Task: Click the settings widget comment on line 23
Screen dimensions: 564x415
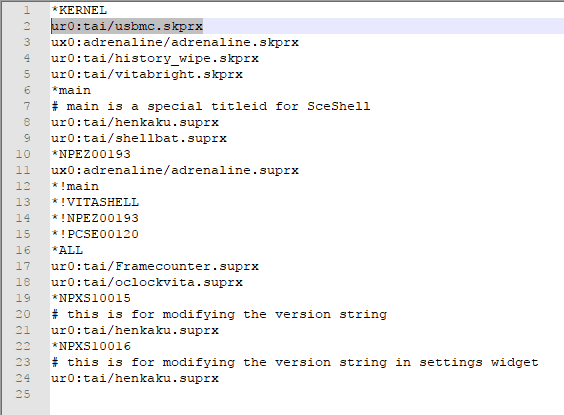Action: pos(295,362)
